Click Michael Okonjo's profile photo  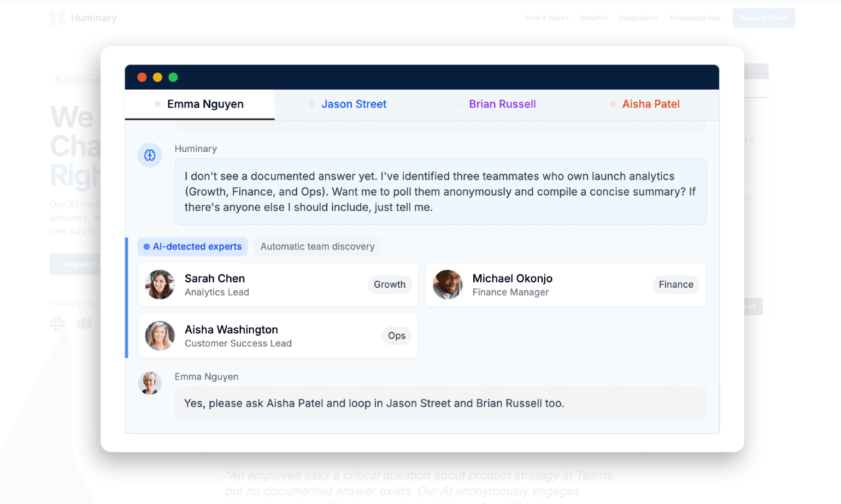(448, 284)
